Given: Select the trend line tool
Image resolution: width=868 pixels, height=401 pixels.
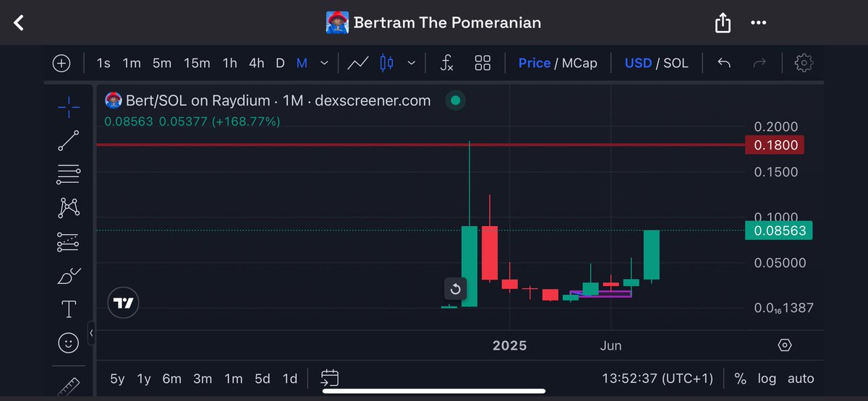Looking at the screenshot, I should [69, 141].
